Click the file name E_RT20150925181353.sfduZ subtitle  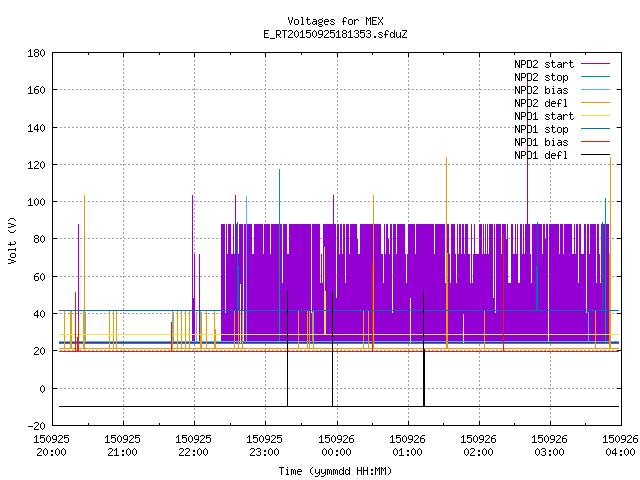click(x=335, y=34)
